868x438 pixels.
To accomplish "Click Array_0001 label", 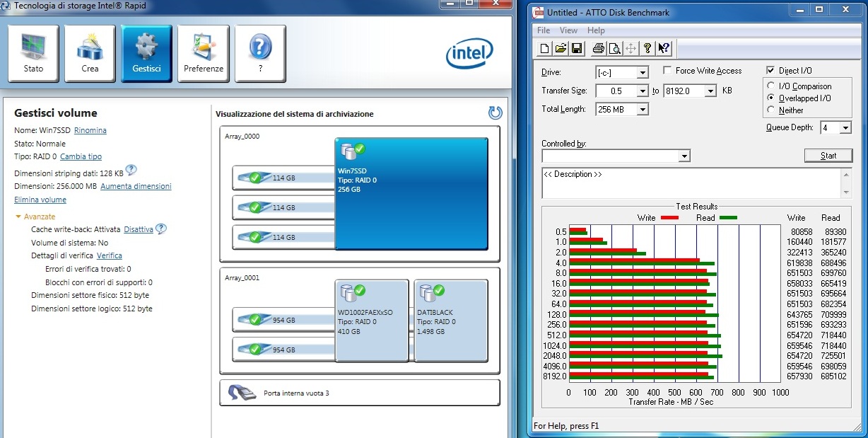I will (x=242, y=277).
